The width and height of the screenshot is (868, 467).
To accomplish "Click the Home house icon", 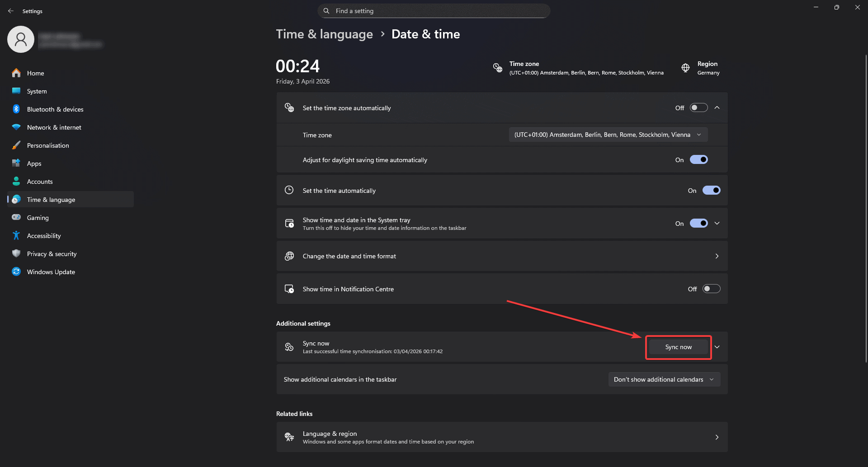I will pyautogui.click(x=16, y=73).
